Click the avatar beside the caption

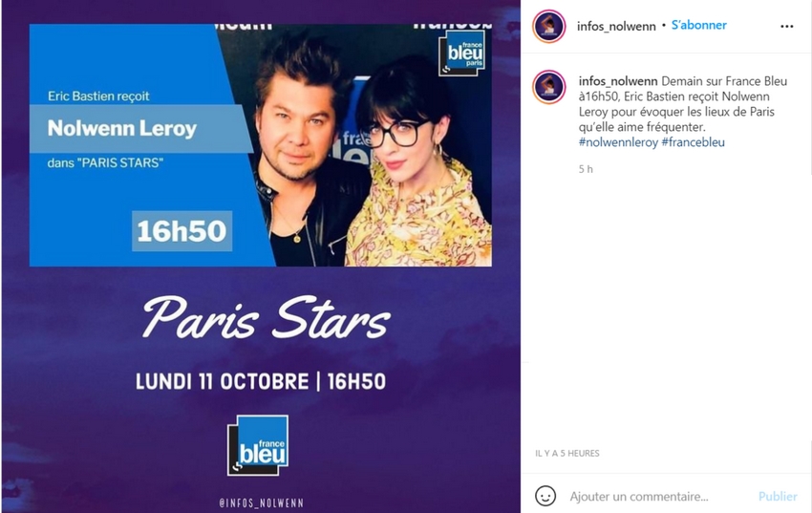pyautogui.click(x=549, y=86)
